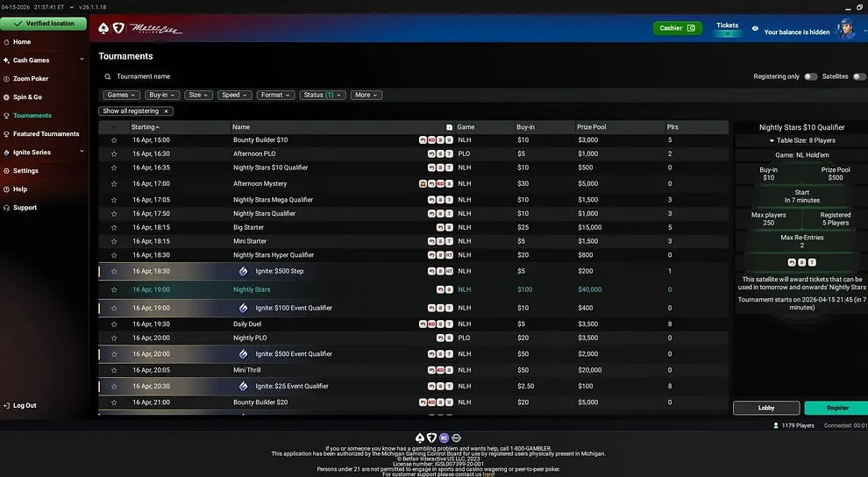Open Zoom Poker section
The height and width of the screenshot is (477, 868).
(31, 79)
